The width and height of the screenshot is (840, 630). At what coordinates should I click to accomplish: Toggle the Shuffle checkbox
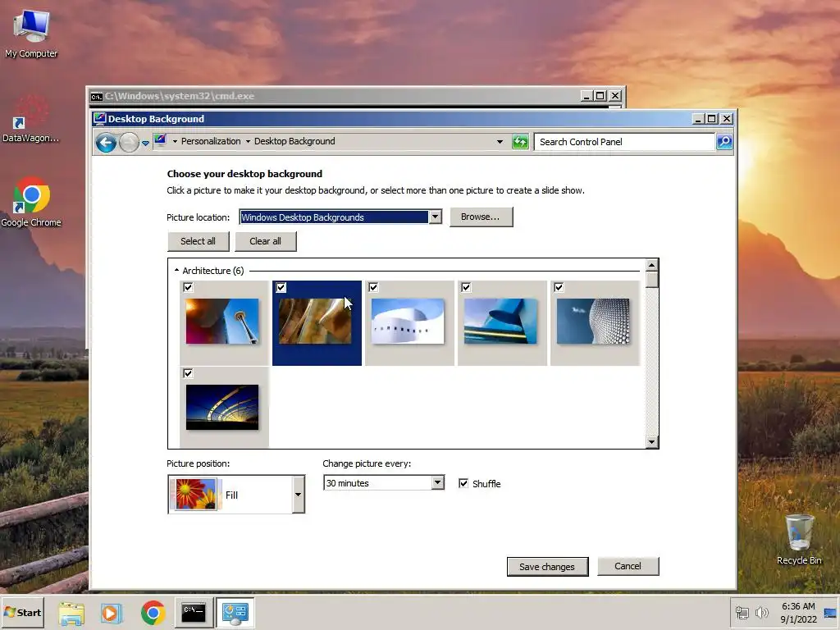tap(463, 483)
